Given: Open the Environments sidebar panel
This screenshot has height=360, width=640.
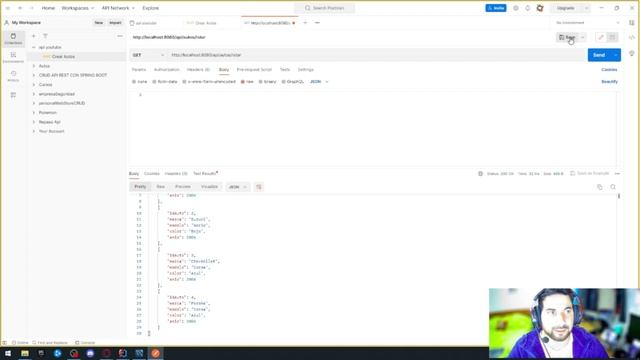Looking at the screenshot, I should (13, 58).
